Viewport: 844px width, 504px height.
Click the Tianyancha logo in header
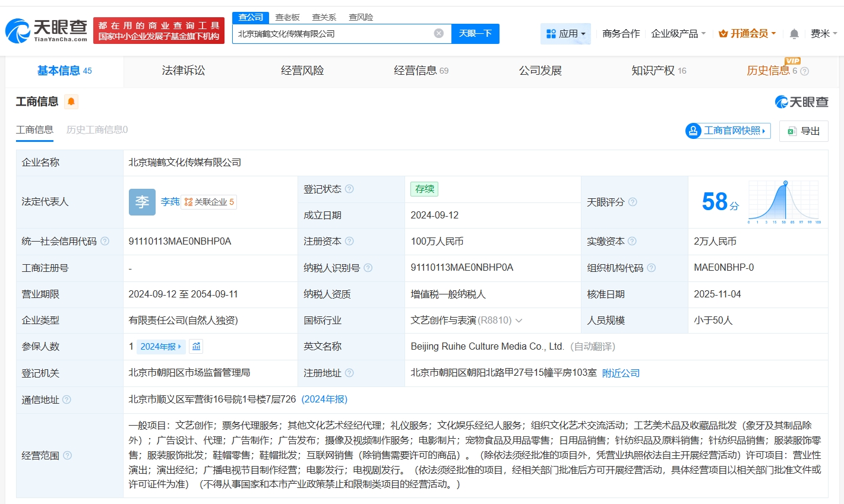[x=46, y=30]
